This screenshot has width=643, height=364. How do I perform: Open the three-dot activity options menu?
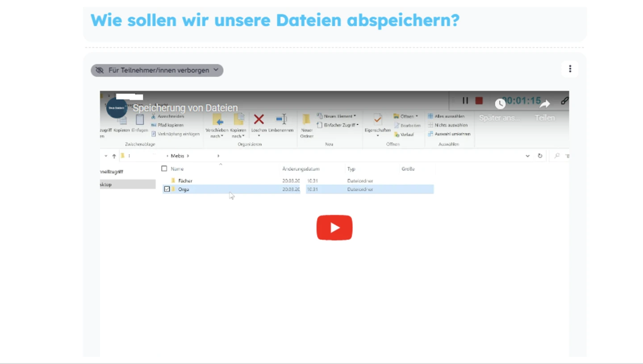[x=570, y=69]
